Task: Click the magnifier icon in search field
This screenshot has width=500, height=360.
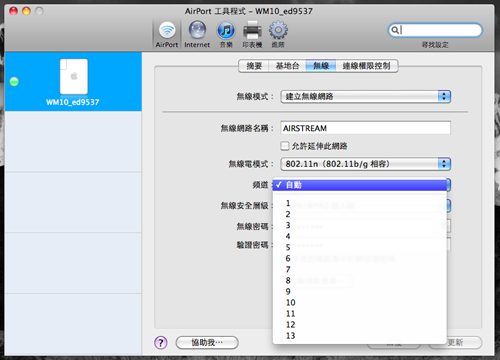Action: tap(395, 30)
